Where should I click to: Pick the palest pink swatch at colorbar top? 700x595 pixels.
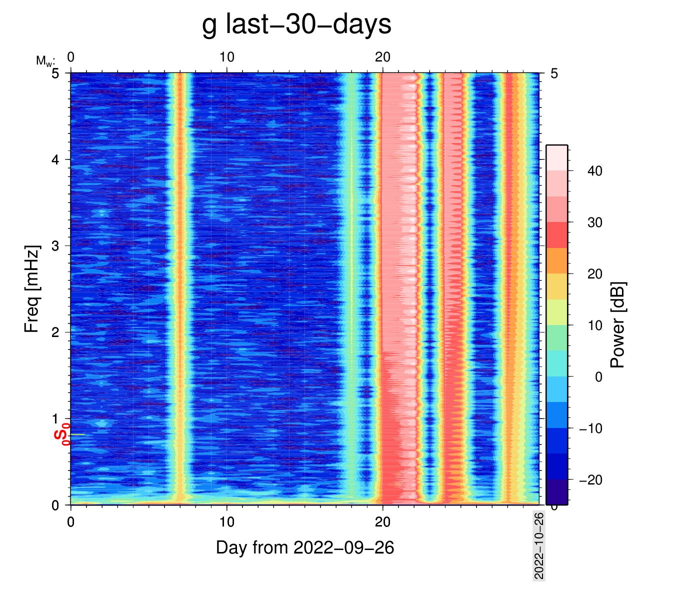point(556,157)
